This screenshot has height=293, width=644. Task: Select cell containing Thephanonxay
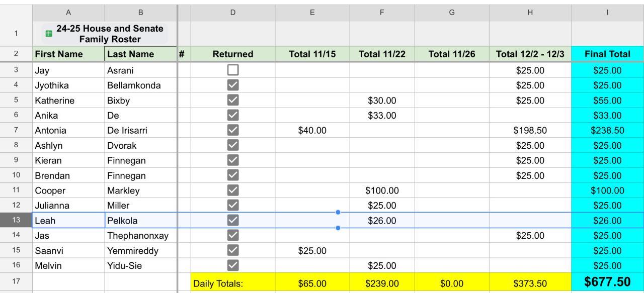141,235
